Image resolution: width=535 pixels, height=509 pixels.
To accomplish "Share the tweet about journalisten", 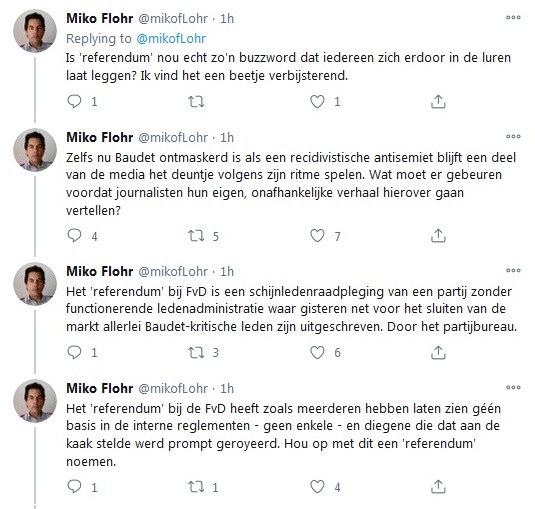I will tap(438, 236).
